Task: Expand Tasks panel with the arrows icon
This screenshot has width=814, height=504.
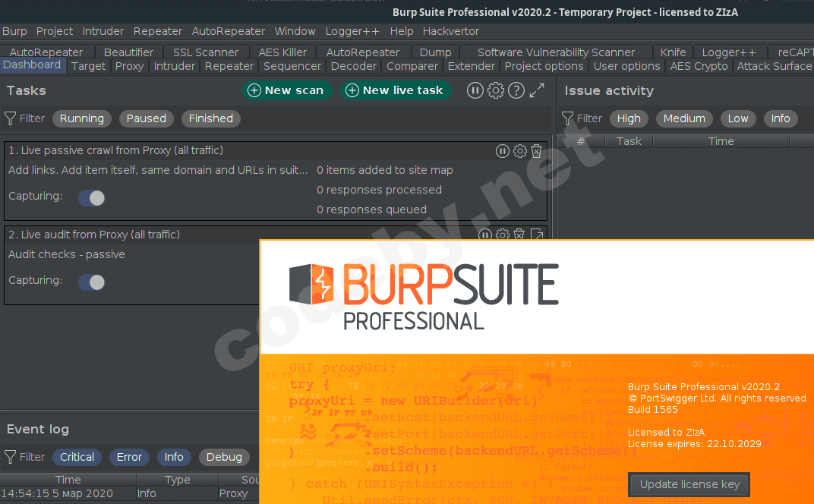Action: coord(537,90)
